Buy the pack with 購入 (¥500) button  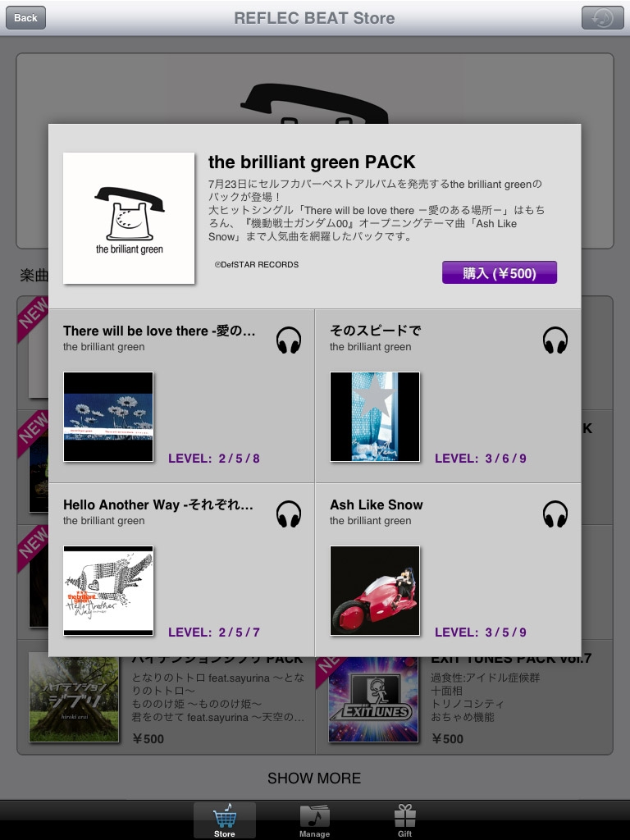[x=500, y=272]
